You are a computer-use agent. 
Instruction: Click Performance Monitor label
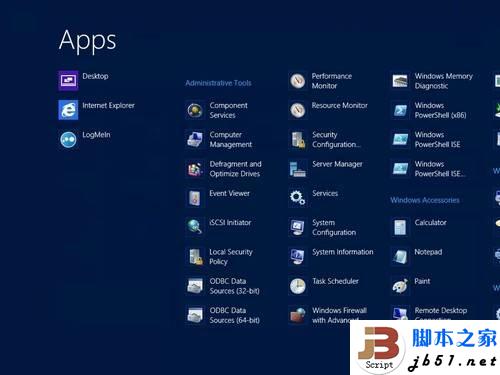[332, 81]
